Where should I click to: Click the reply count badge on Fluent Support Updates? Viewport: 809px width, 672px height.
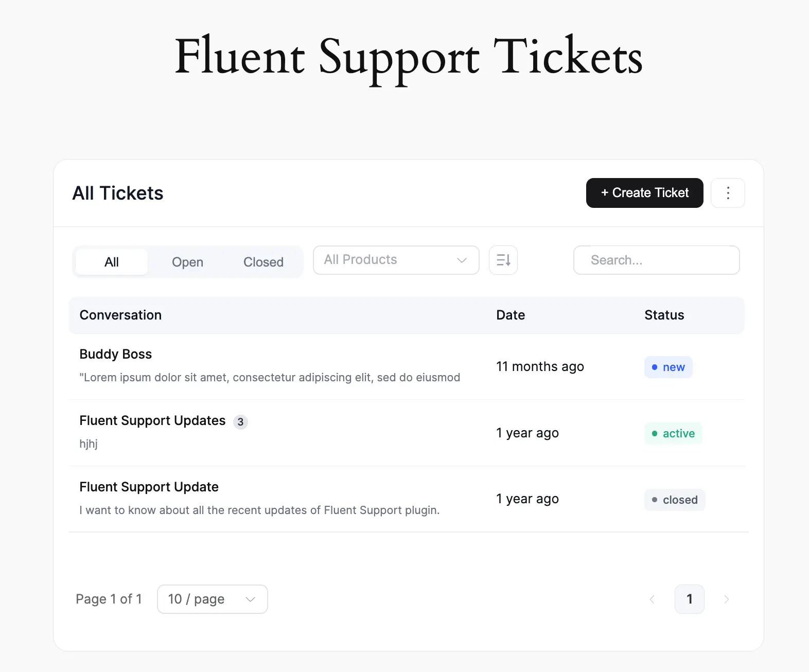pos(240,422)
